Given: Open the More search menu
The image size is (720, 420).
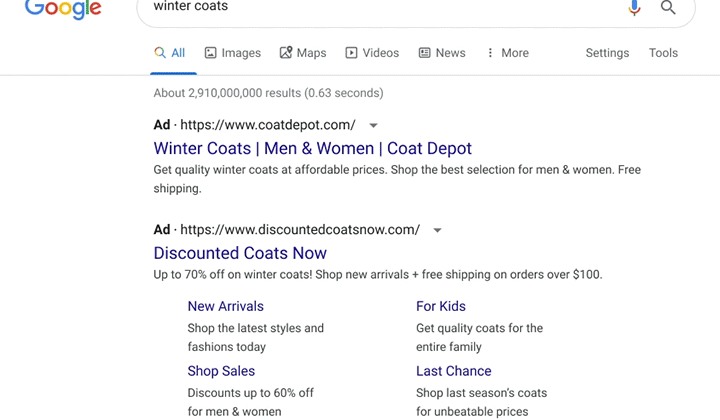Looking at the screenshot, I should [x=508, y=53].
